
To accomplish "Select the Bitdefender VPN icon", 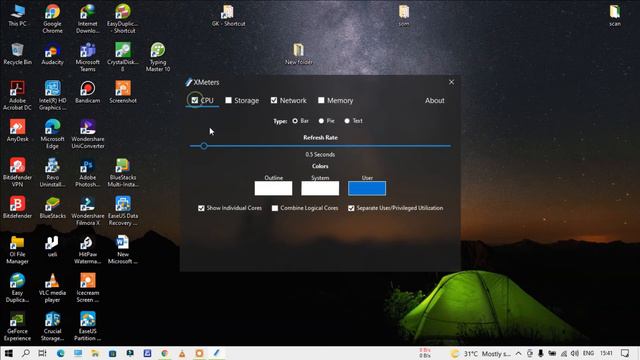I will (x=17, y=172).
